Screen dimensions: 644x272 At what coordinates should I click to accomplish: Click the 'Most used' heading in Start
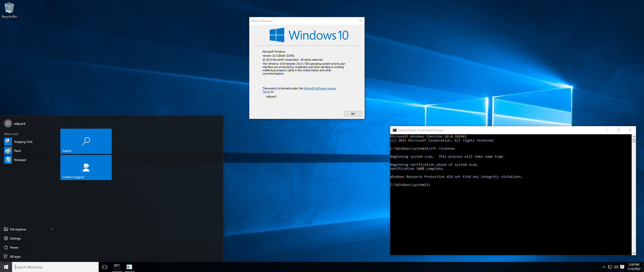(x=11, y=134)
